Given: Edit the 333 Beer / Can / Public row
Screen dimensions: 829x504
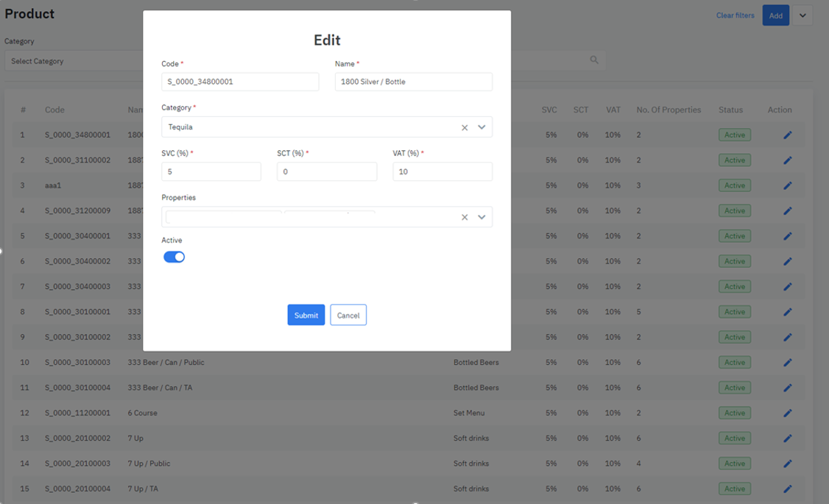Looking at the screenshot, I should [787, 363].
